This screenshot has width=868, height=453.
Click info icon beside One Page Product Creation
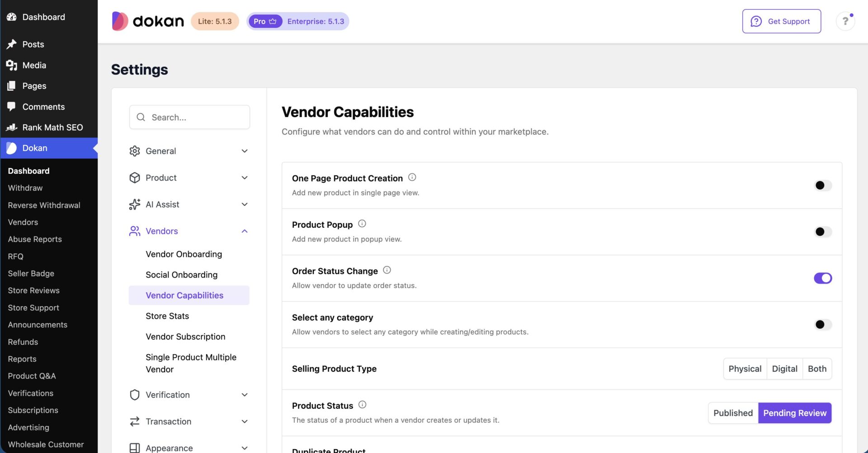tap(412, 177)
